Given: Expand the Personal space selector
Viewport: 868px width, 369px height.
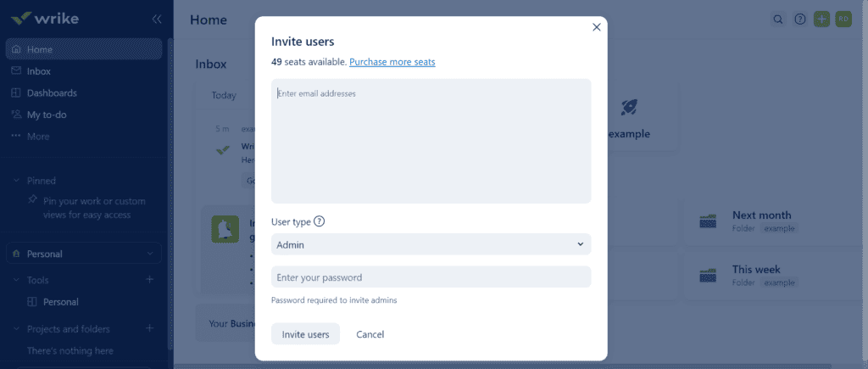Looking at the screenshot, I should click(x=84, y=254).
